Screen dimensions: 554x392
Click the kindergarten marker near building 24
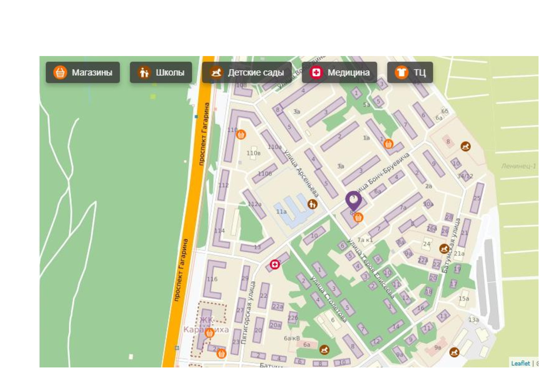coord(444,249)
